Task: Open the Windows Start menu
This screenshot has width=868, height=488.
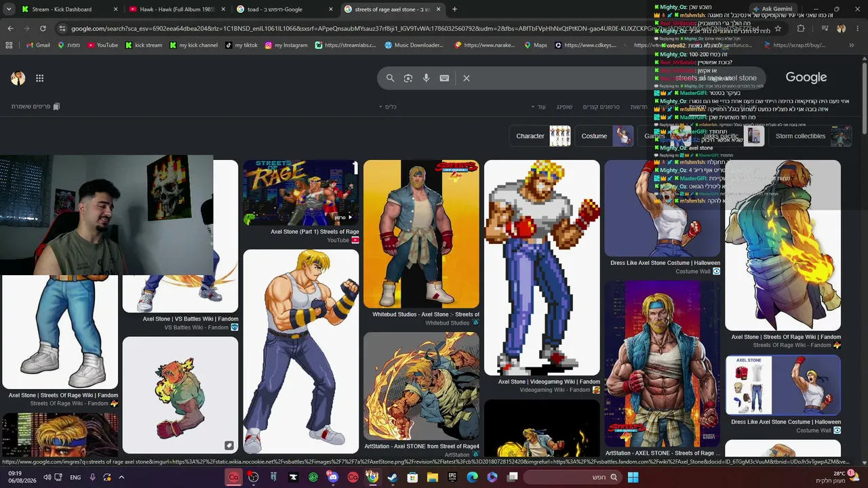Action: [x=633, y=477]
